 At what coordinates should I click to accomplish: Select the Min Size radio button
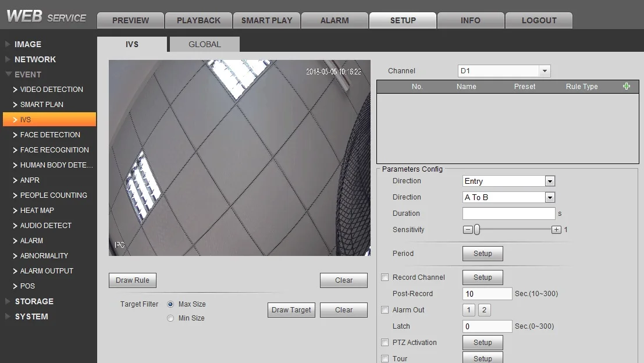170,318
